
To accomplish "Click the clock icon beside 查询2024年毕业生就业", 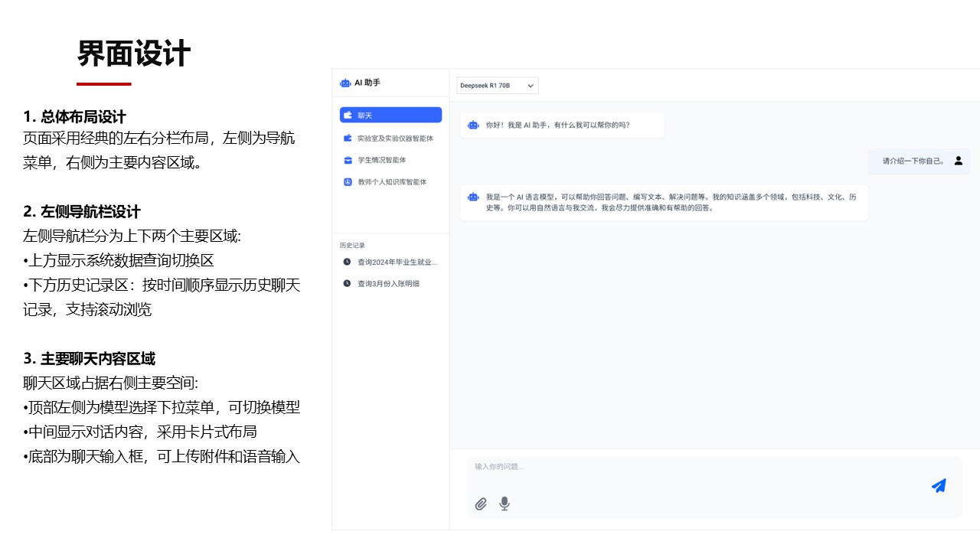I will click(348, 262).
